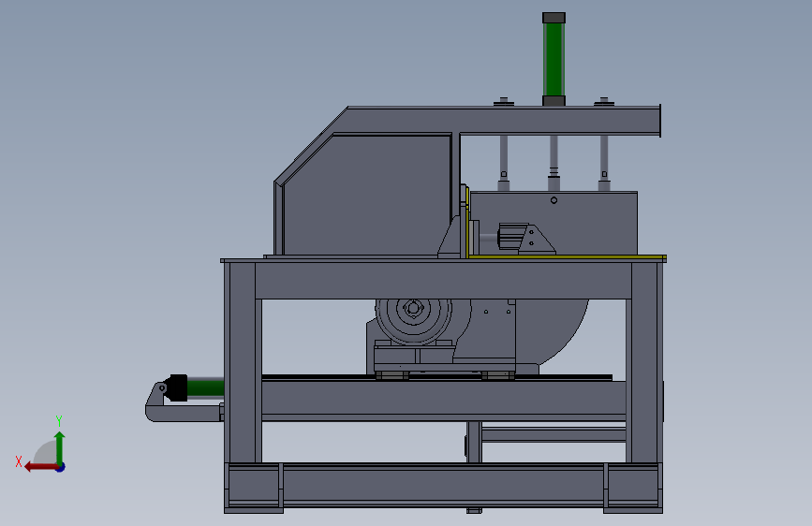Click the red X axis arrow of the triad
Screen dimensions: 812x526
click(41, 467)
